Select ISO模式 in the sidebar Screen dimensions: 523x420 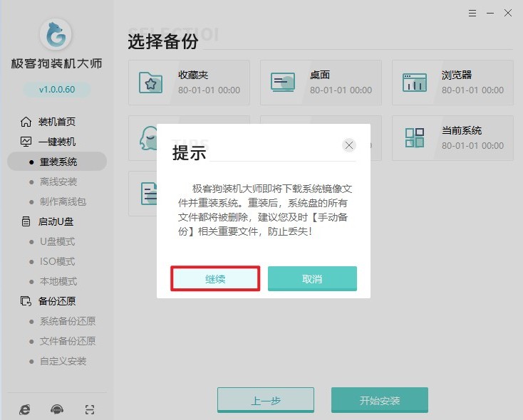click(58, 261)
